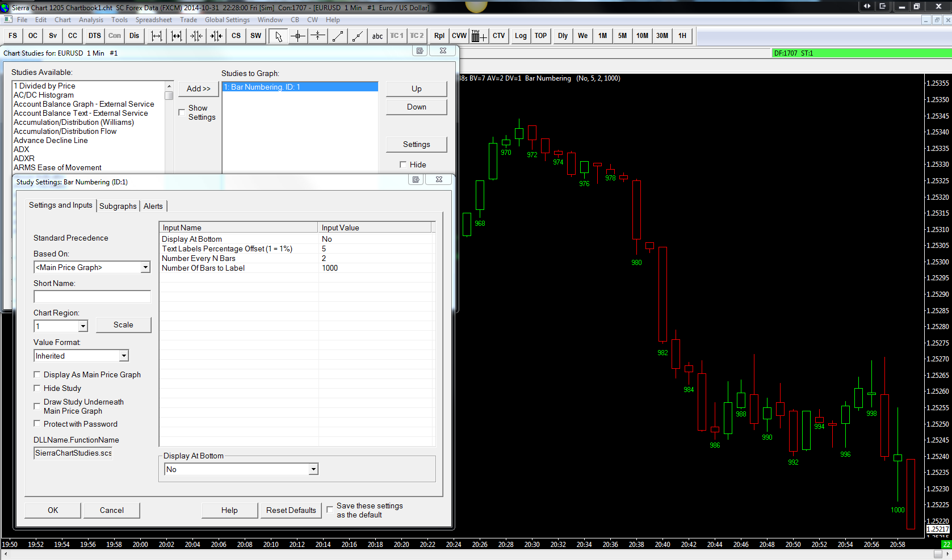Open the Value Format dropdown
The image size is (952, 560).
coord(124,356)
